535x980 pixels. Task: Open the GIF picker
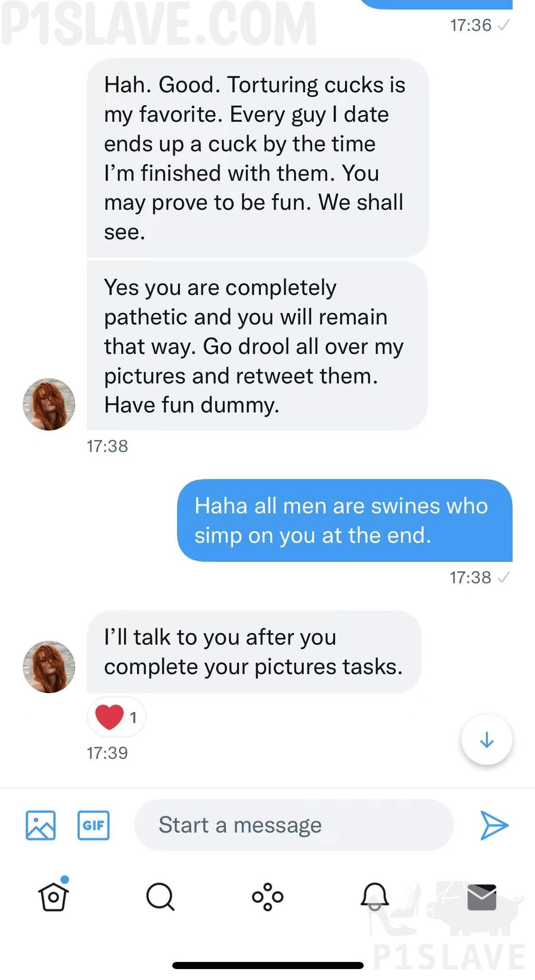click(93, 825)
